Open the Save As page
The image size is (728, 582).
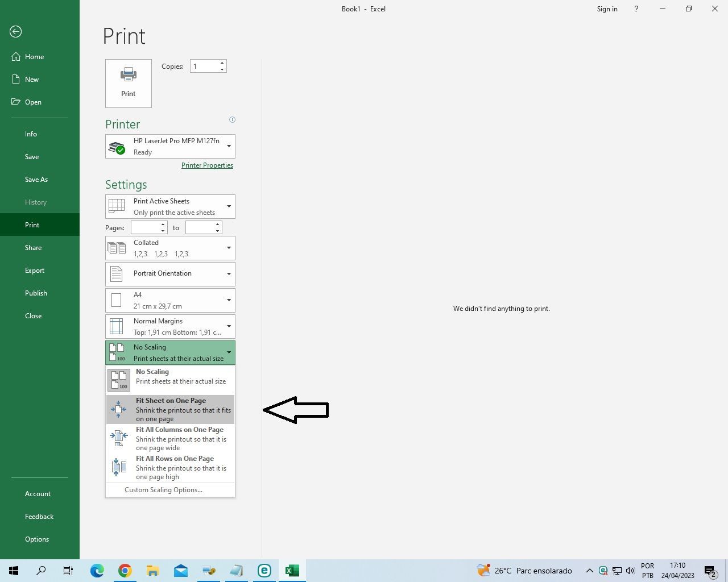click(x=36, y=179)
